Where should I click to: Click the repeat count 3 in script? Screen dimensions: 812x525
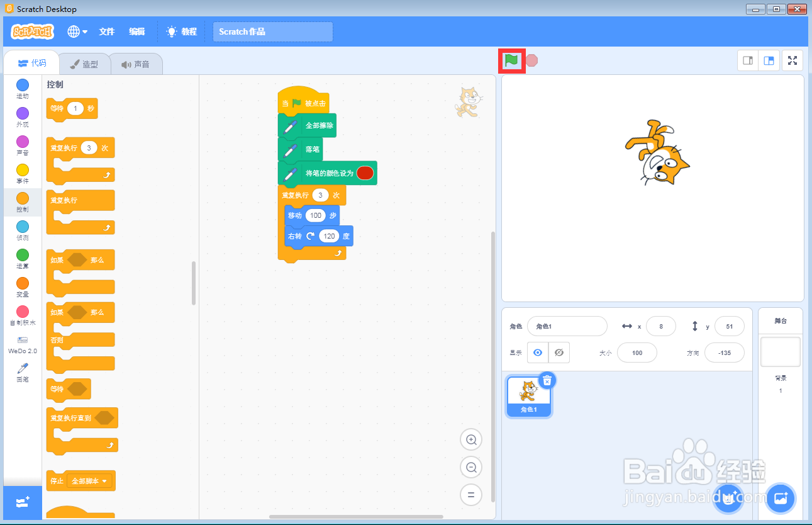[x=320, y=195]
